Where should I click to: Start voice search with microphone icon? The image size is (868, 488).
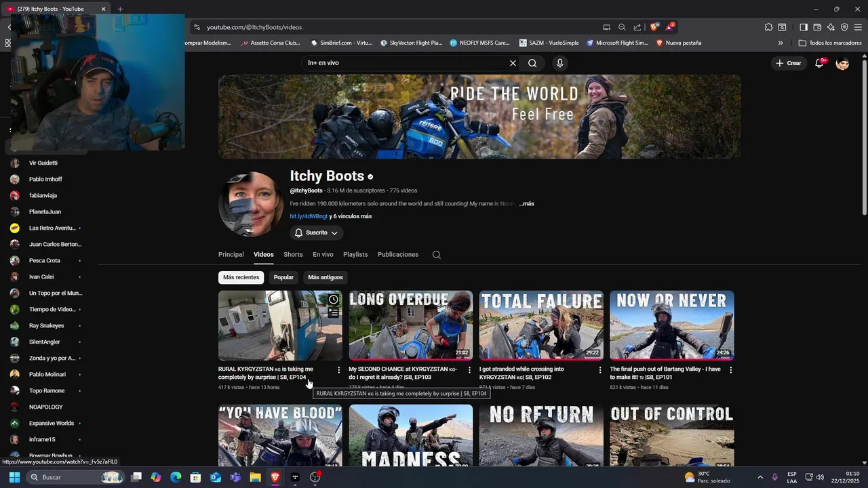point(559,63)
